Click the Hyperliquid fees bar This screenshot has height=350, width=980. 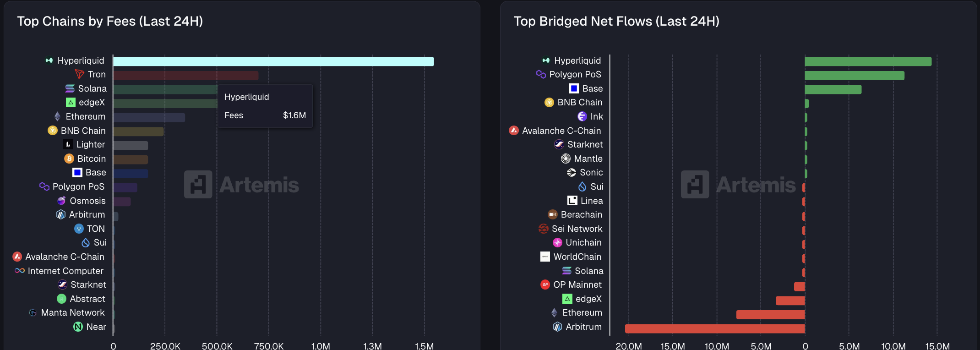point(273,61)
